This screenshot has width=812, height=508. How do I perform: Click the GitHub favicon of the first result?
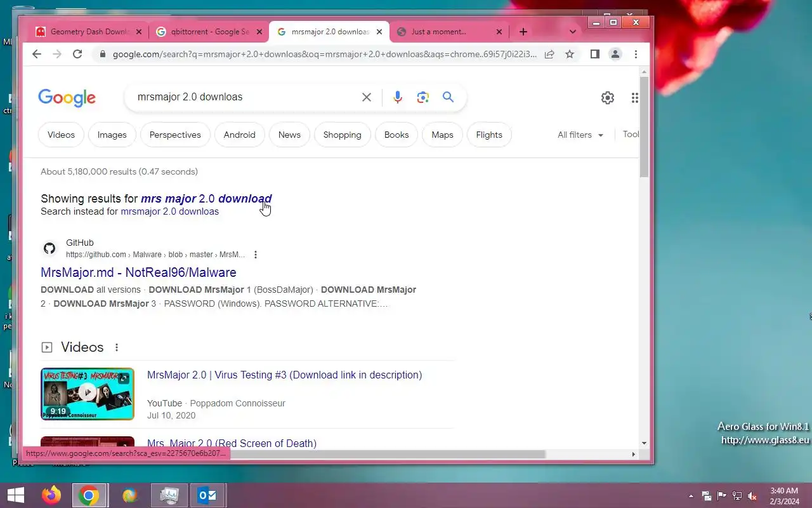[x=49, y=248]
